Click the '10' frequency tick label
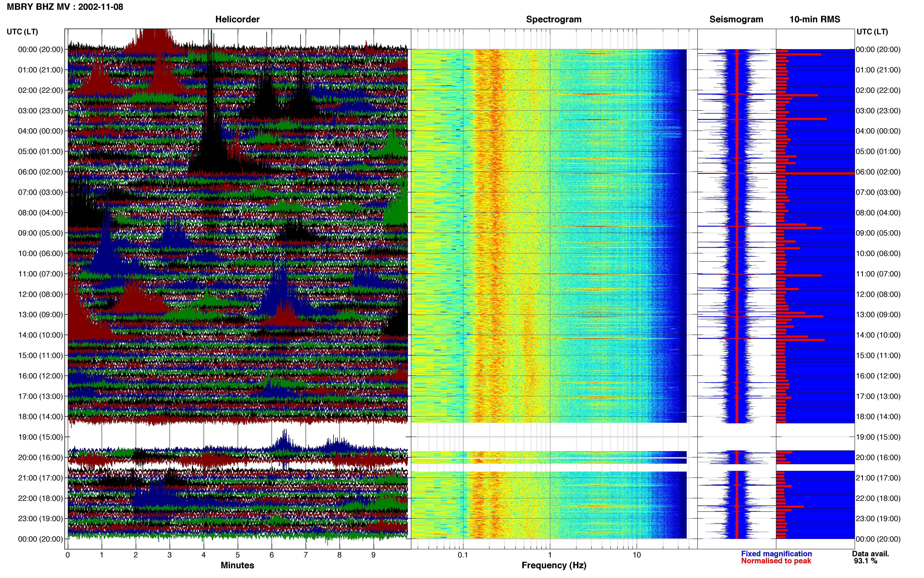 point(637,555)
